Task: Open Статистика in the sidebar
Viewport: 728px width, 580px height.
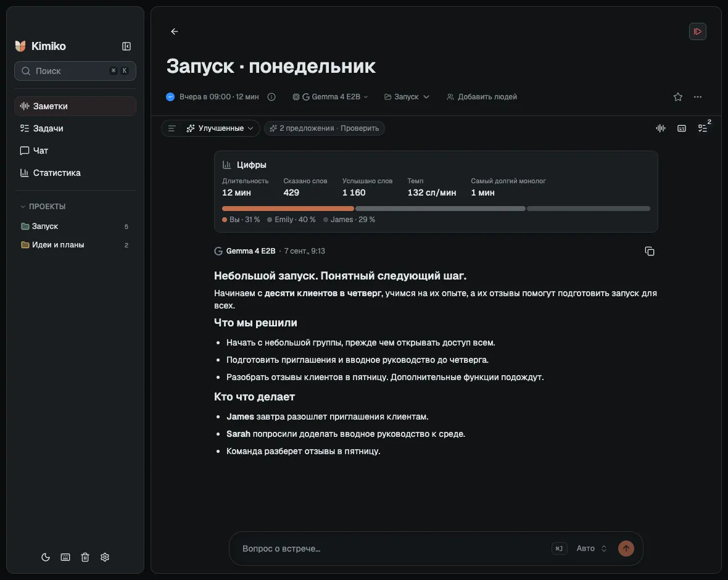Action: coord(75,173)
